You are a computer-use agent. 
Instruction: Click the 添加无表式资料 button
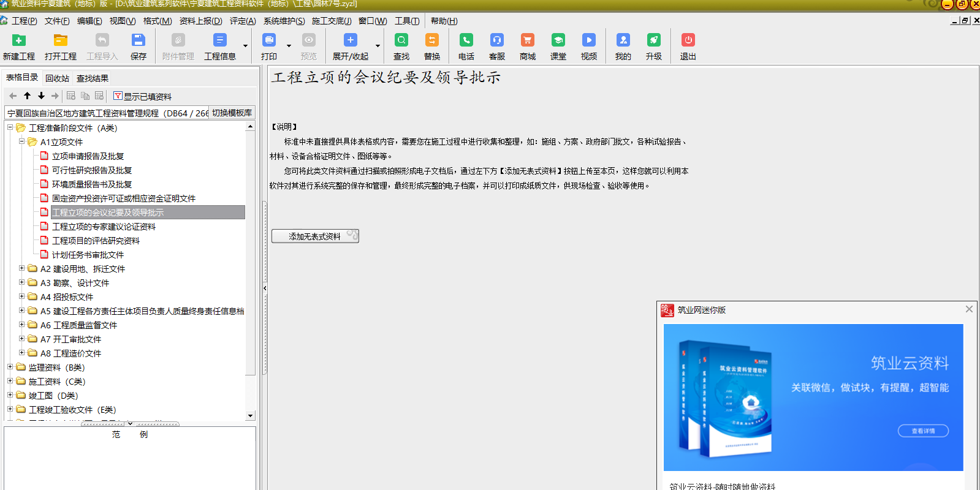[x=315, y=236]
